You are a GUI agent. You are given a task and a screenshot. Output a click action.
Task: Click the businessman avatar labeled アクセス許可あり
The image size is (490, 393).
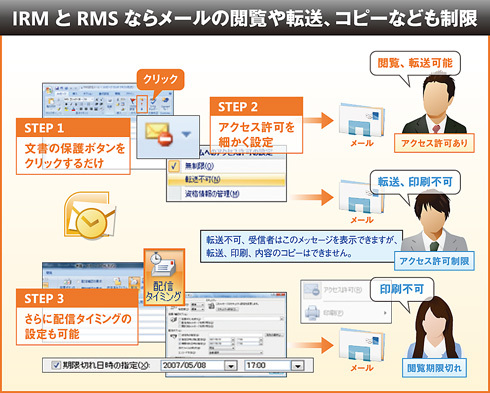[x=434, y=105]
